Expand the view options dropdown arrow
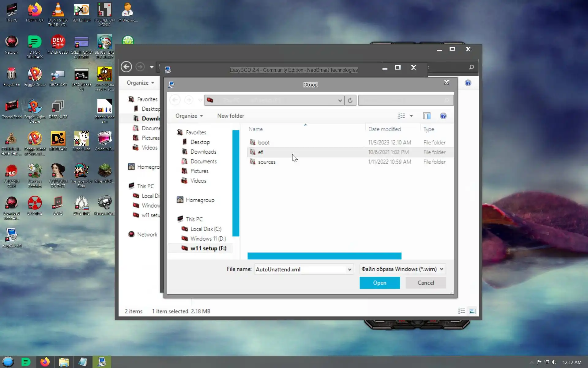588x368 pixels. point(411,116)
